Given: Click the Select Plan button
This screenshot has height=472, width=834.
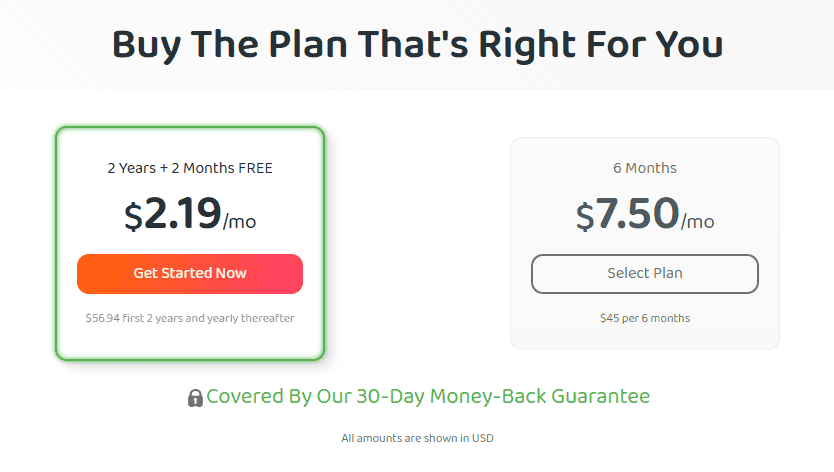Looking at the screenshot, I should [645, 274].
